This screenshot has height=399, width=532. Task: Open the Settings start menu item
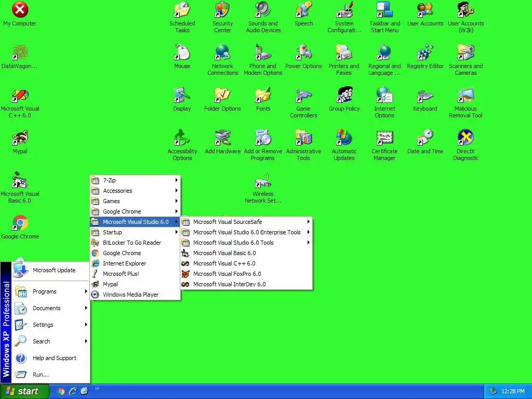tap(51, 325)
